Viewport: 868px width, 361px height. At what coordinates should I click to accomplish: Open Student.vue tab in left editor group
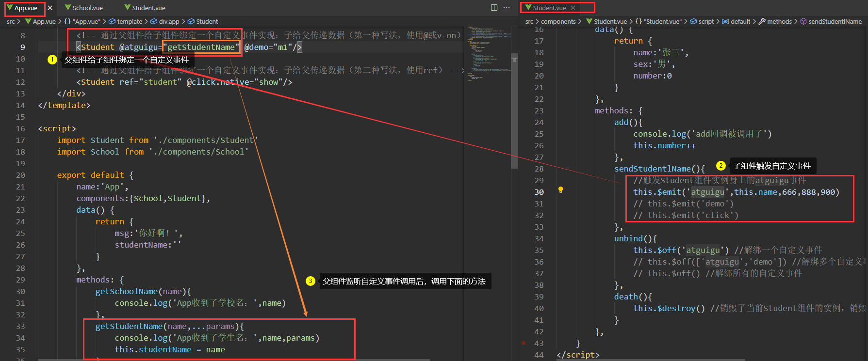148,8
